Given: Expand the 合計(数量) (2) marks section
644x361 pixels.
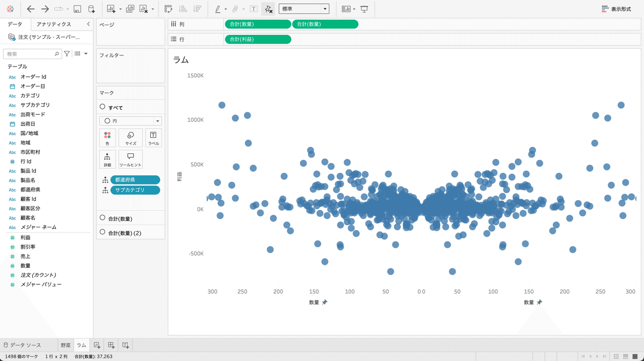Looking at the screenshot, I should click(130, 233).
